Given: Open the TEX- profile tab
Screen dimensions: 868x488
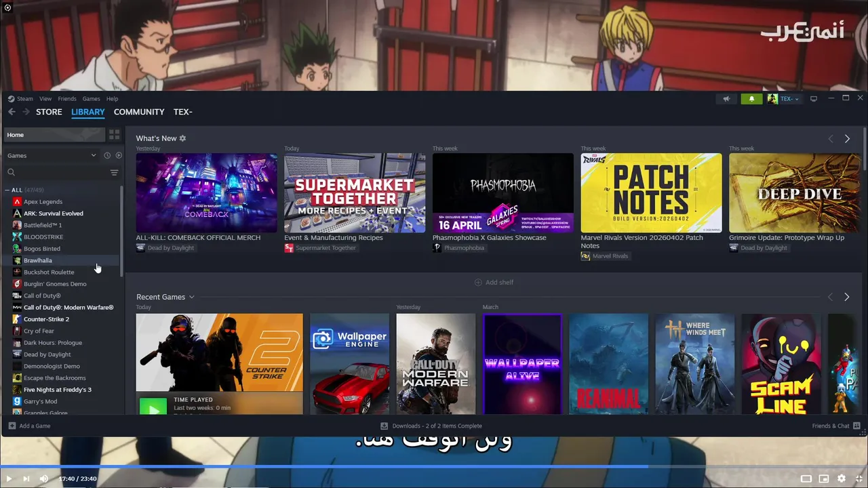Looking at the screenshot, I should (182, 112).
